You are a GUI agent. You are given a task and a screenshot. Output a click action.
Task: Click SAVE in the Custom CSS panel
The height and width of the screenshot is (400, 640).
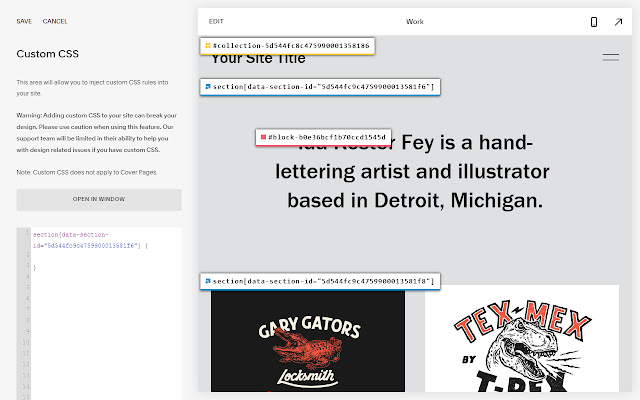coord(24,21)
